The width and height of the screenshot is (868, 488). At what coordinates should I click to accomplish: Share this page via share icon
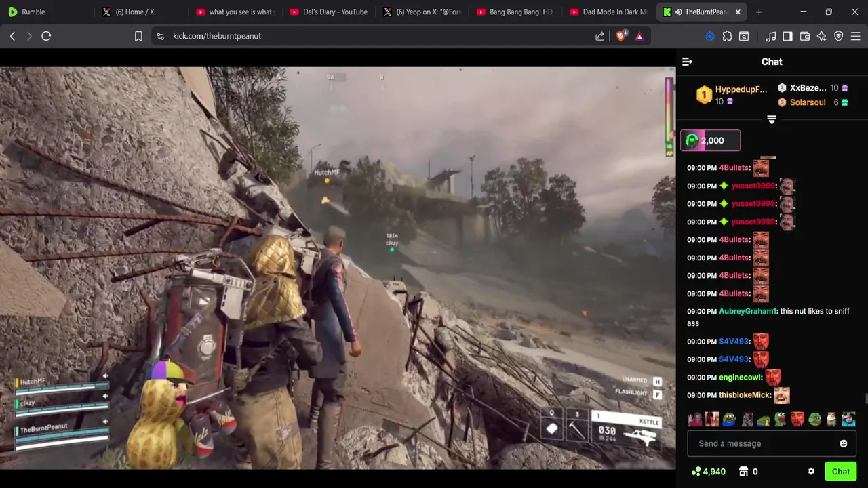(x=600, y=36)
